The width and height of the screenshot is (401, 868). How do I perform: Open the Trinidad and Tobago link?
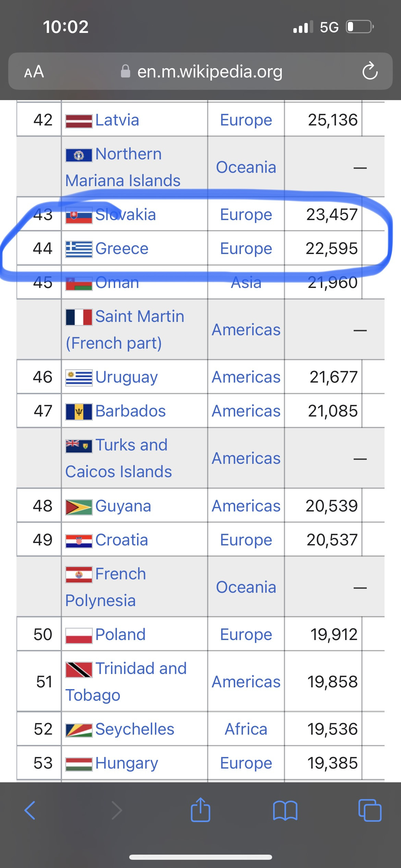[141, 668]
